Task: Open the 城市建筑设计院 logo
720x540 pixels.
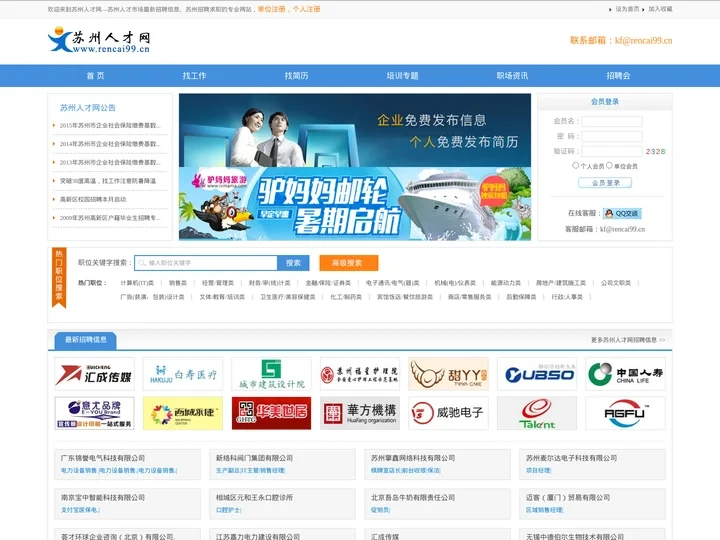Action: point(271,374)
